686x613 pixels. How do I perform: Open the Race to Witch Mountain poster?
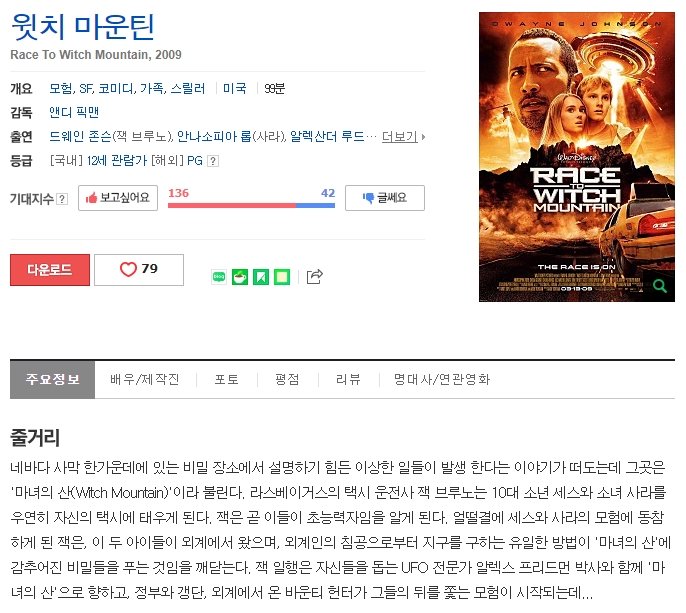coord(577,157)
